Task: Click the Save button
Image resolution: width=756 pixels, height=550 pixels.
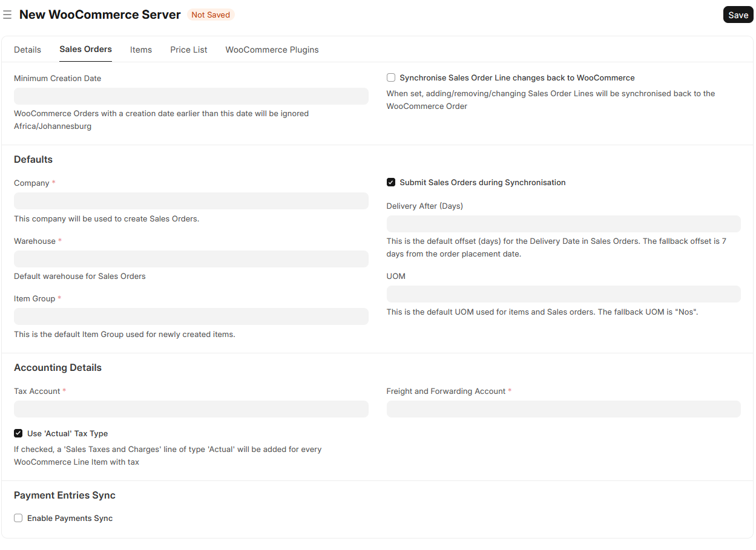Action: point(738,15)
